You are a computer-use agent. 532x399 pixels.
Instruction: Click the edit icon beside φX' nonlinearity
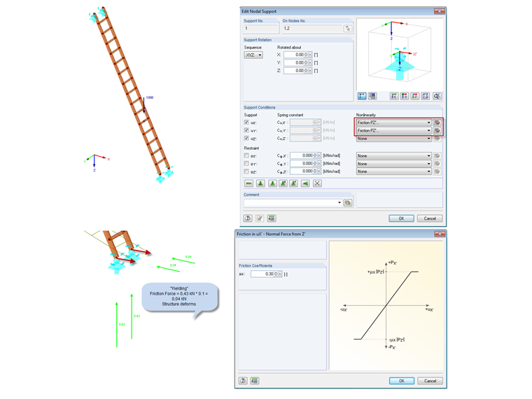437,155
